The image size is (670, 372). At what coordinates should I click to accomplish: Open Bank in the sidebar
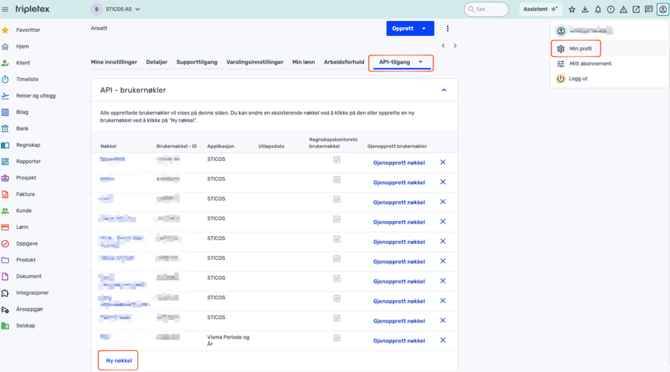coord(22,129)
